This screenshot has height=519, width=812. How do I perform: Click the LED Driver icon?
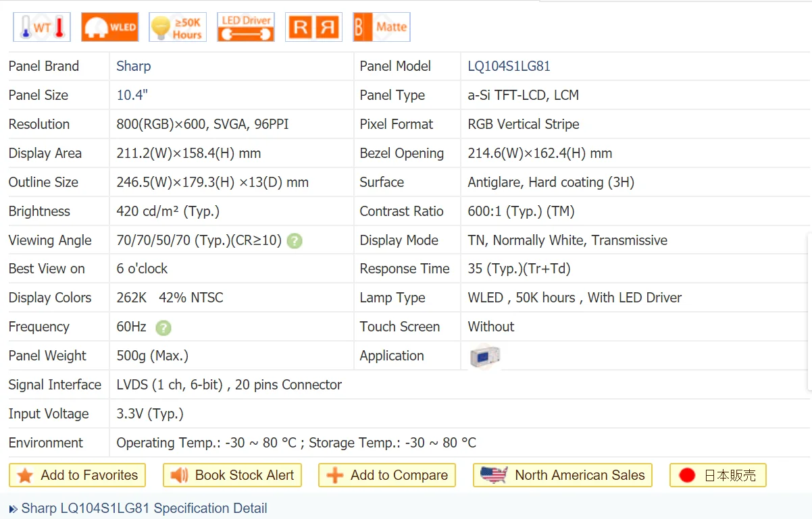(x=246, y=28)
